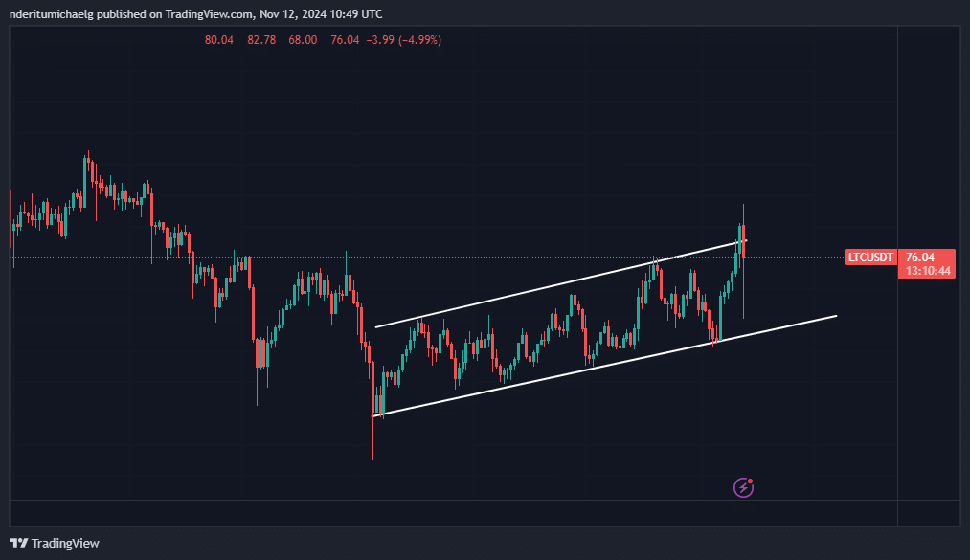Viewport: 970px width, 560px height.
Task: Click the high value 82.78
Action: click(x=261, y=40)
